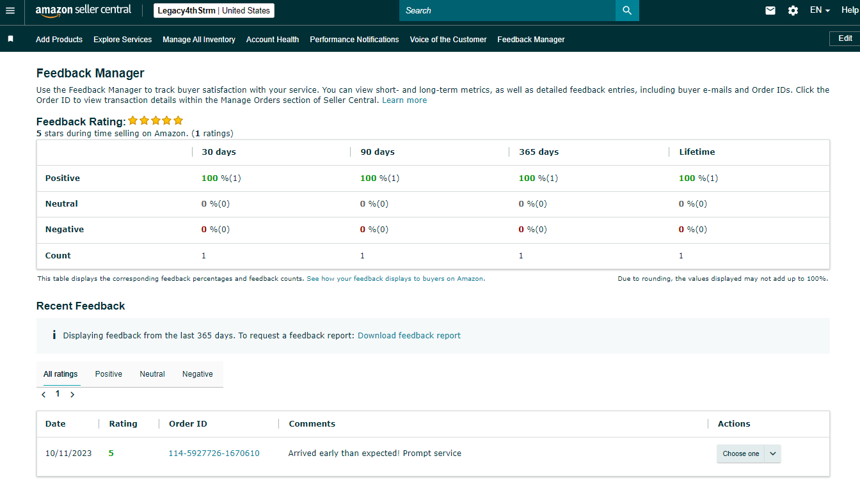The image size is (860, 504).
Task: Click the 0 %(0) Neutral 90 days value
Action: 374,204
